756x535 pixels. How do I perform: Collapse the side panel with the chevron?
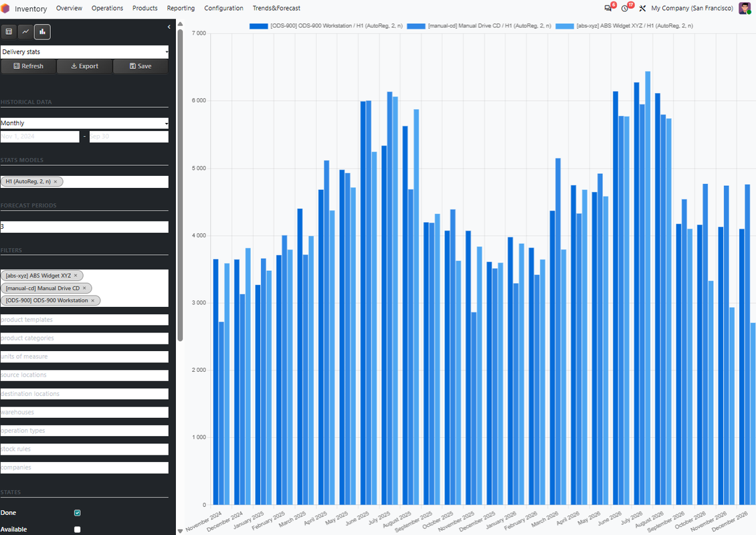pos(169,27)
